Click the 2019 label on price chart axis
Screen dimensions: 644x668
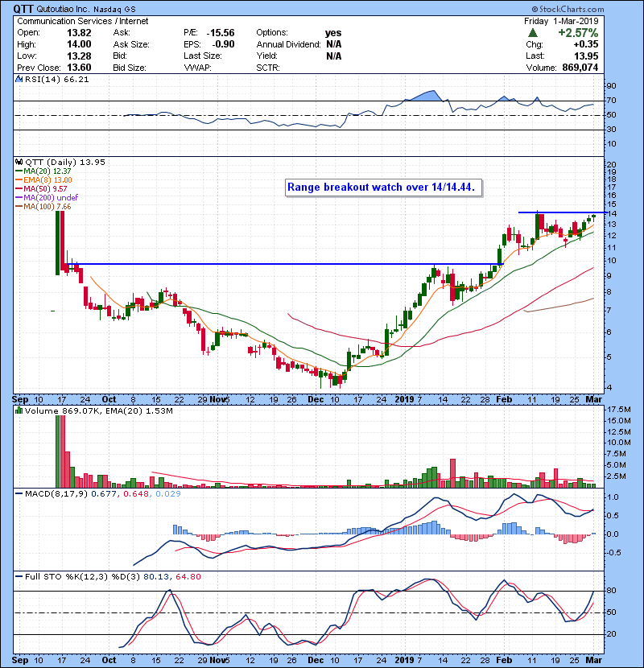click(404, 399)
